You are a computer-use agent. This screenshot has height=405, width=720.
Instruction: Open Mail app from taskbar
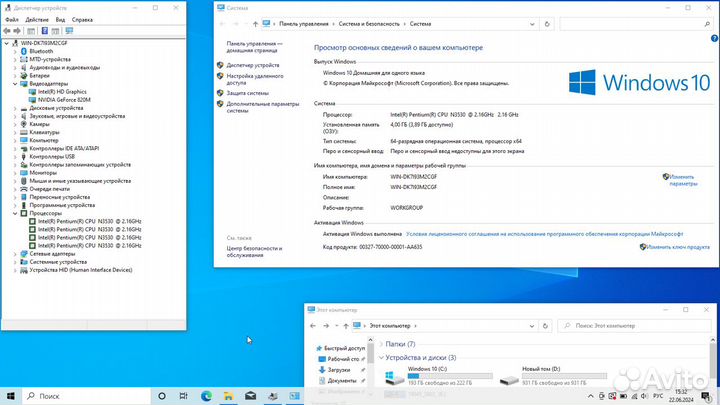[x=250, y=396]
